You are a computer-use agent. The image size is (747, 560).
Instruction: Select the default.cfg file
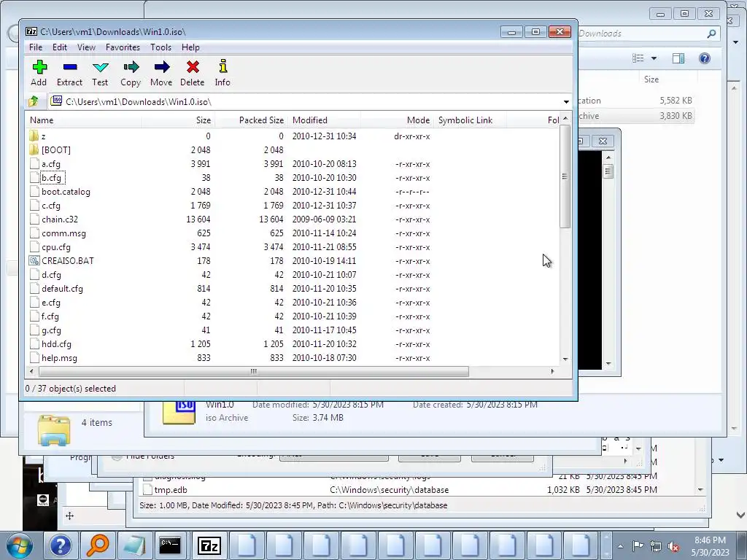[63, 289]
